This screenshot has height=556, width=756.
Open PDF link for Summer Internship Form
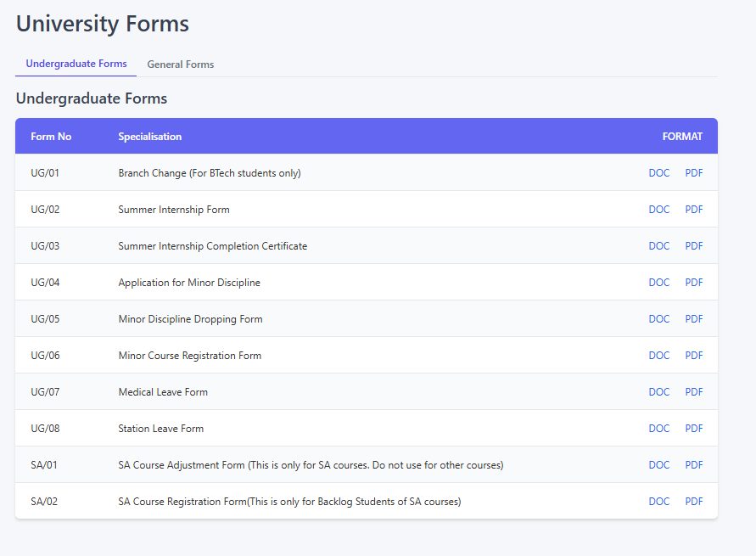694,210
